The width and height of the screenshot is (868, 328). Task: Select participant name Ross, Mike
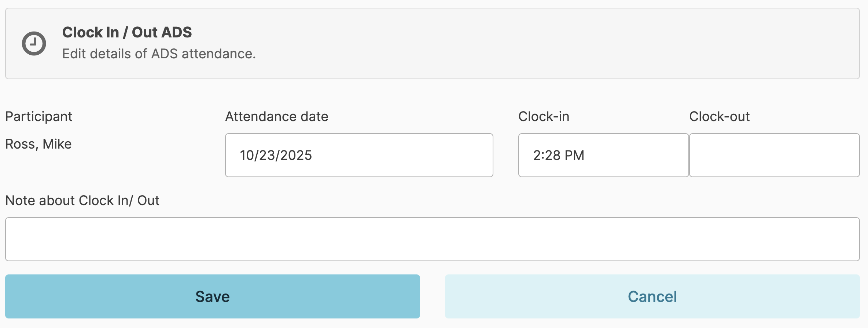38,144
